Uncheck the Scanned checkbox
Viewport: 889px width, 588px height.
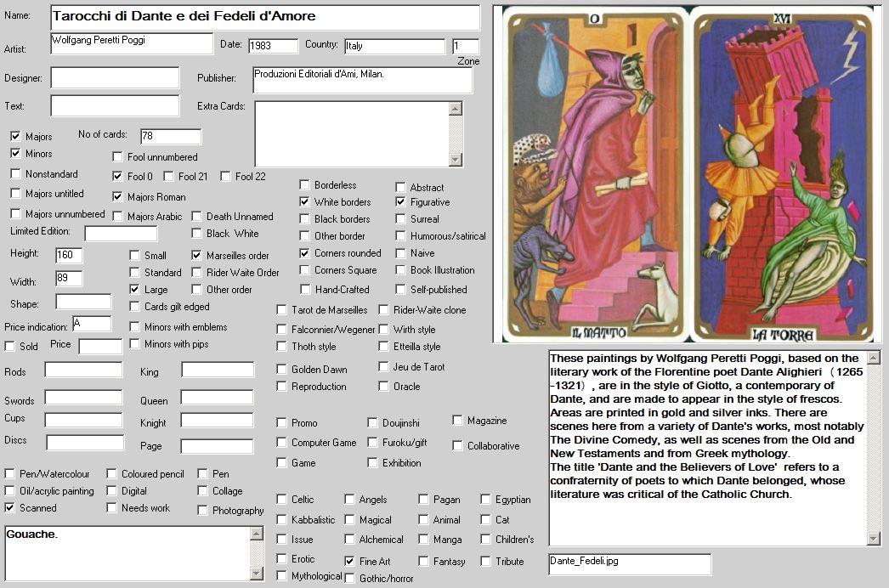tap(9, 507)
